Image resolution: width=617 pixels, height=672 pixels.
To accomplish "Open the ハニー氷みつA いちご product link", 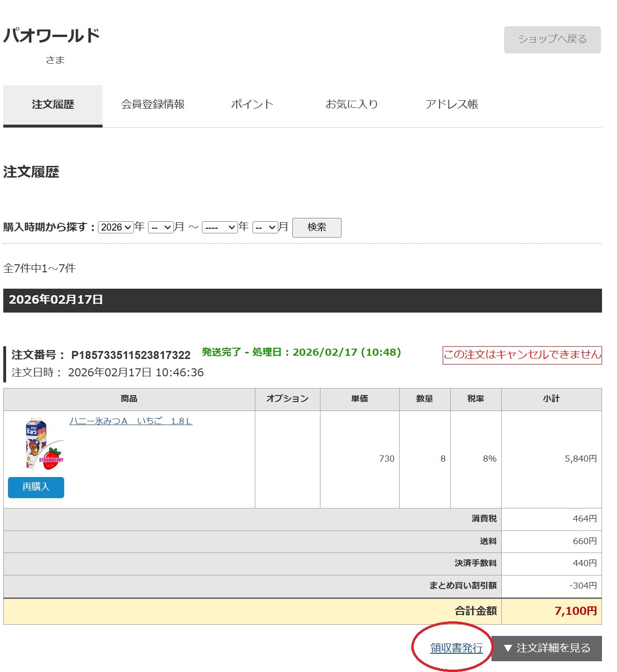I will click(x=131, y=421).
